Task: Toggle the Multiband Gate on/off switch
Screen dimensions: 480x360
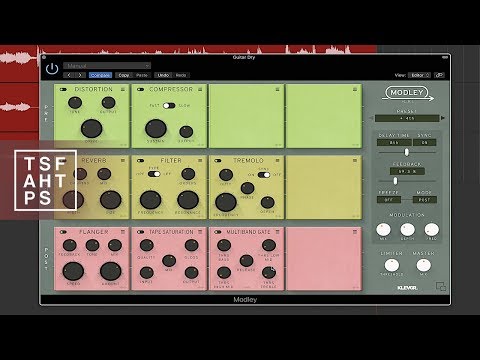Action: point(218,232)
